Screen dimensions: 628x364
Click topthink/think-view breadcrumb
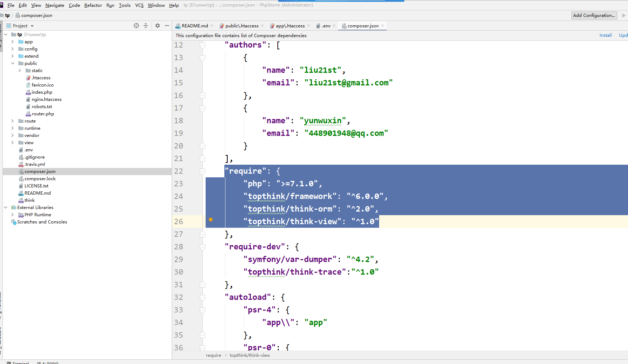coord(250,355)
